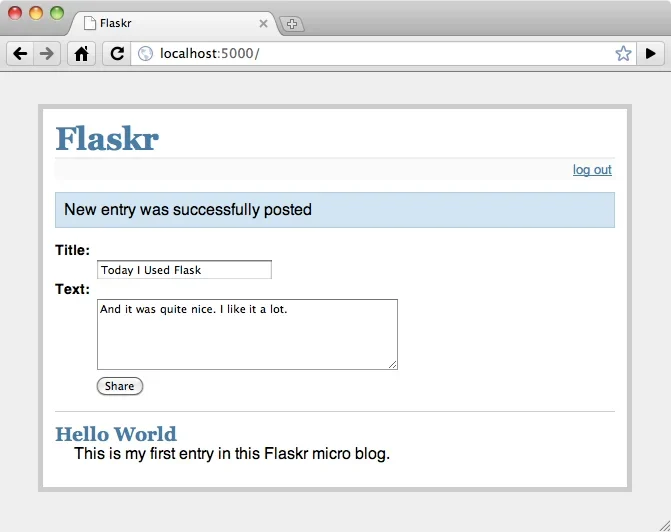
Task: Reload the page with the refresh icon
Action: pyautogui.click(x=117, y=53)
